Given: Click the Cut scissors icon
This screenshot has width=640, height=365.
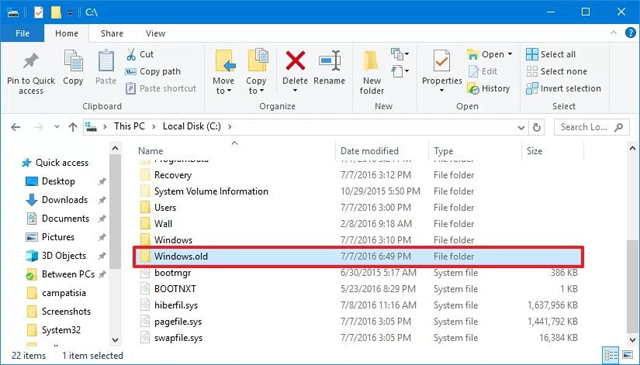Looking at the screenshot, I should pos(131,54).
